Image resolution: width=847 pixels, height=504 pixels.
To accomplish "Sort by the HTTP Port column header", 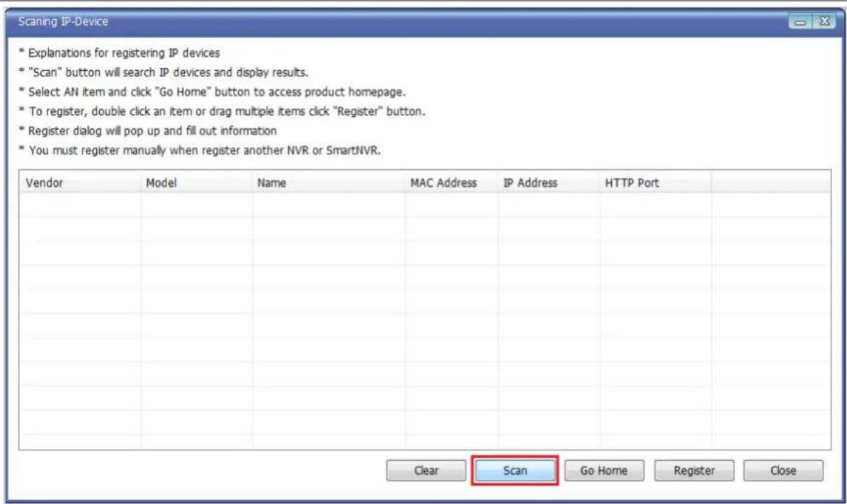I will click(655, 183).
